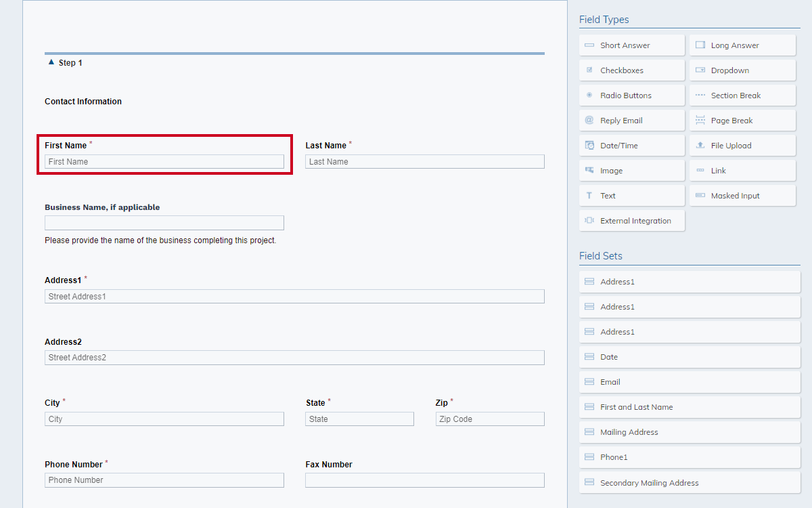Click the Fax Number label
The height and width of the screenshot is (508, 812).
pyautogui.click(x=329, y=465)
